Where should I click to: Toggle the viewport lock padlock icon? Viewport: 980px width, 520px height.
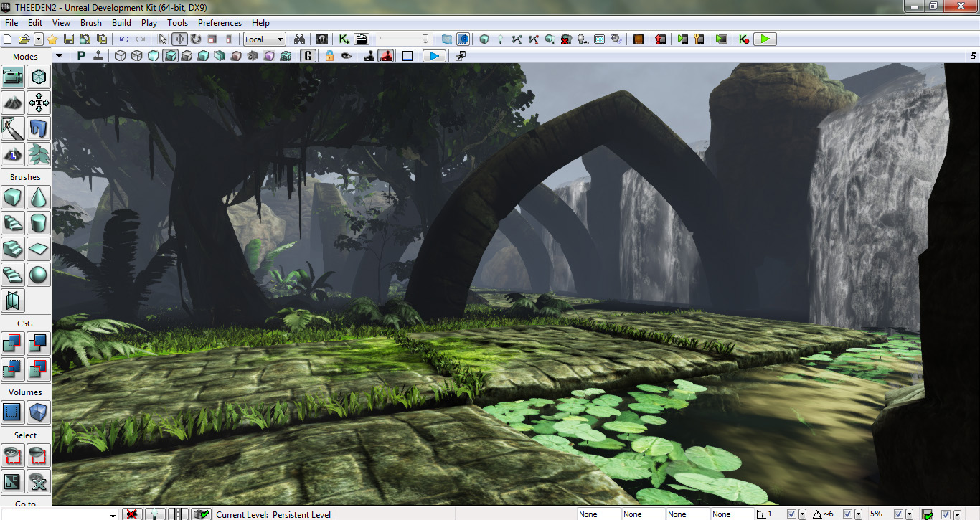click(x=330, y=55)
